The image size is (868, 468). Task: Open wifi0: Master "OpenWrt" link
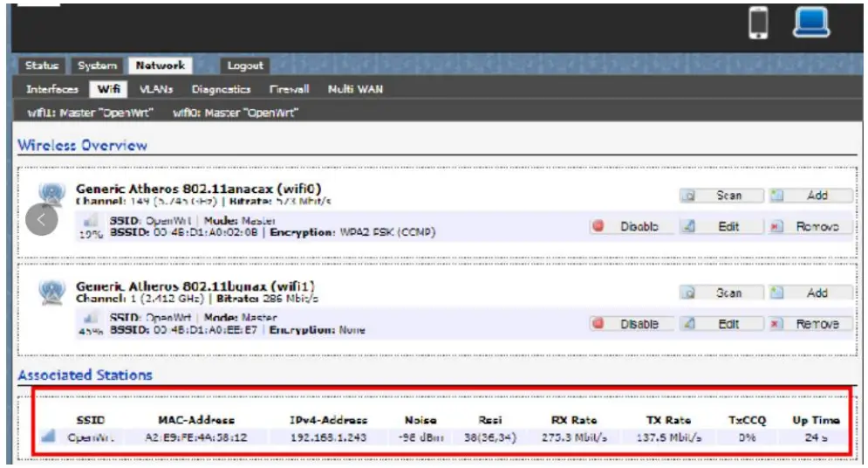point(236,113)
